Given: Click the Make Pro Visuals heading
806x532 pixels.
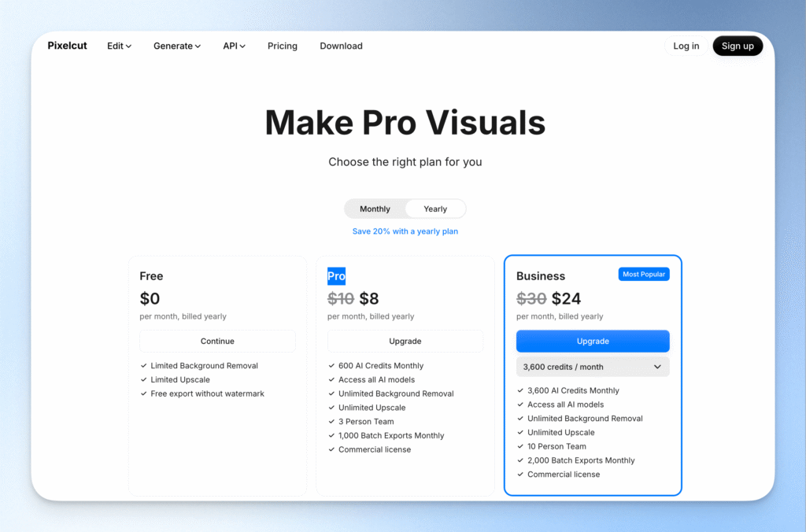Looking at the screenshot, I should point(405,122).
